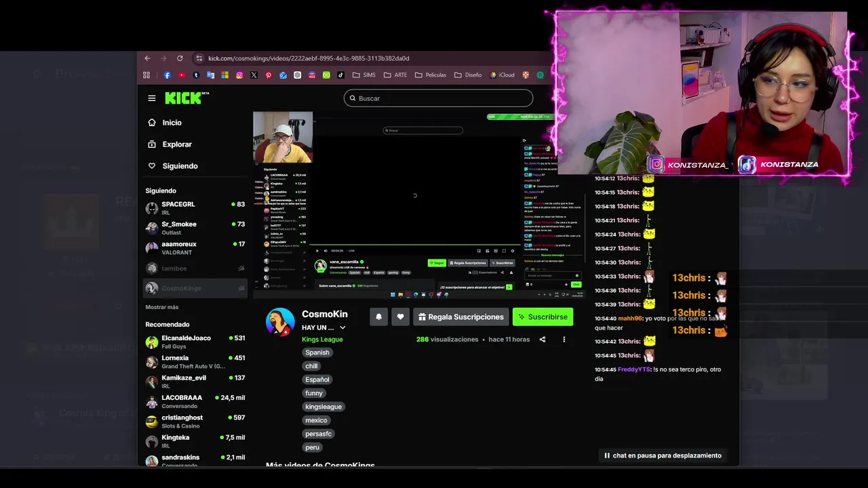This screenshot has width=868, height=488.
Task: Click the green Suscribirse button
Action: [542, 317]
